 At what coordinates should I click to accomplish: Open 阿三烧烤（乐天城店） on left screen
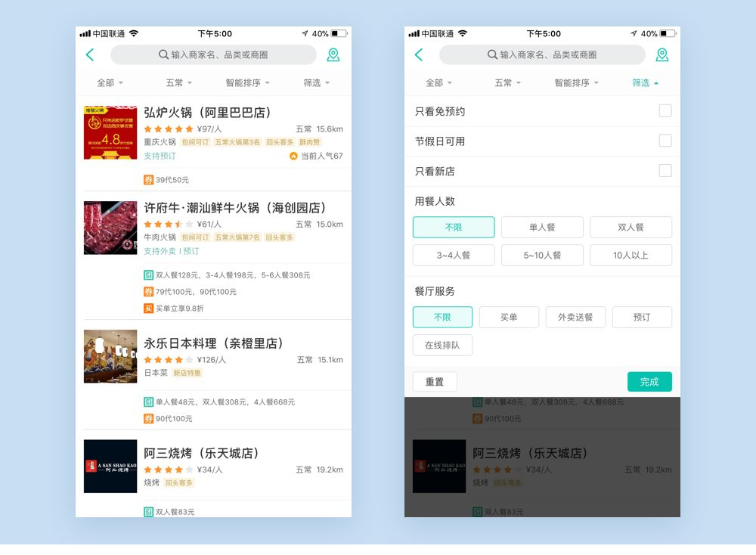pyautogui.click(x=201, y=453)
